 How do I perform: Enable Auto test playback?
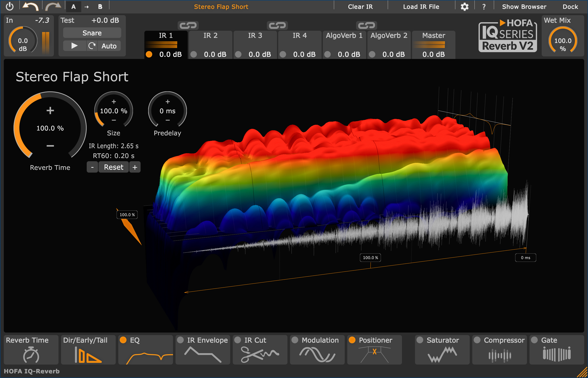[x=109, y=46]
